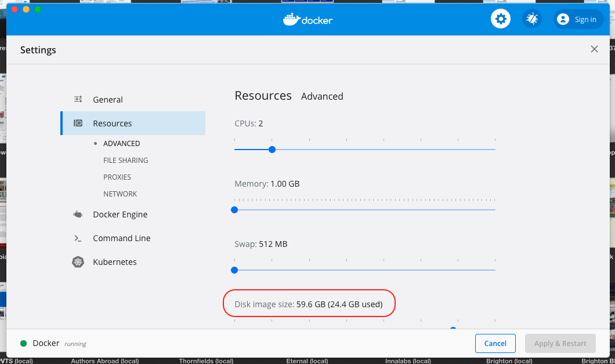Click the Authors Abroad (local) label behind window

click(x=104, y=361)
